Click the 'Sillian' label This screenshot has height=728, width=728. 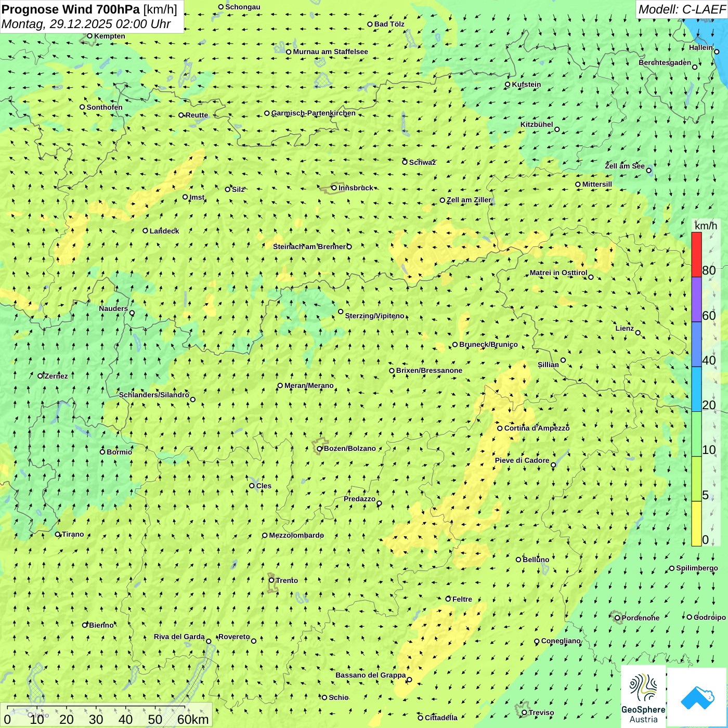point(548,365)
